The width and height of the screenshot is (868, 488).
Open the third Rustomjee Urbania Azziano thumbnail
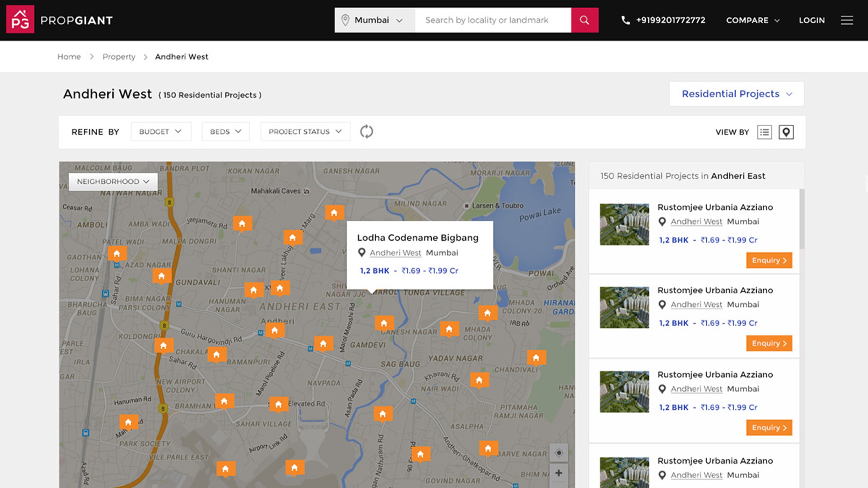[624, 392]
